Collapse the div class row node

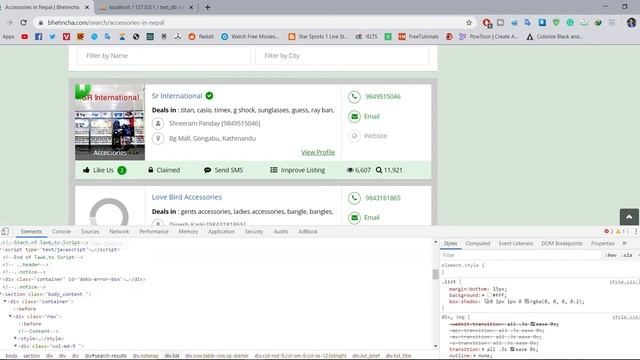pos(11,316)
